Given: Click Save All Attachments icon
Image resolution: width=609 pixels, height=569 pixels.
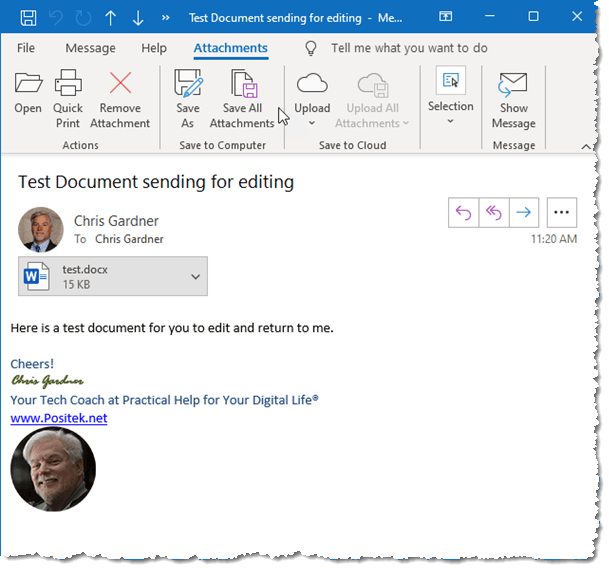Looking at the screenshot, I should pyautogui.click(x=242, y=84).
